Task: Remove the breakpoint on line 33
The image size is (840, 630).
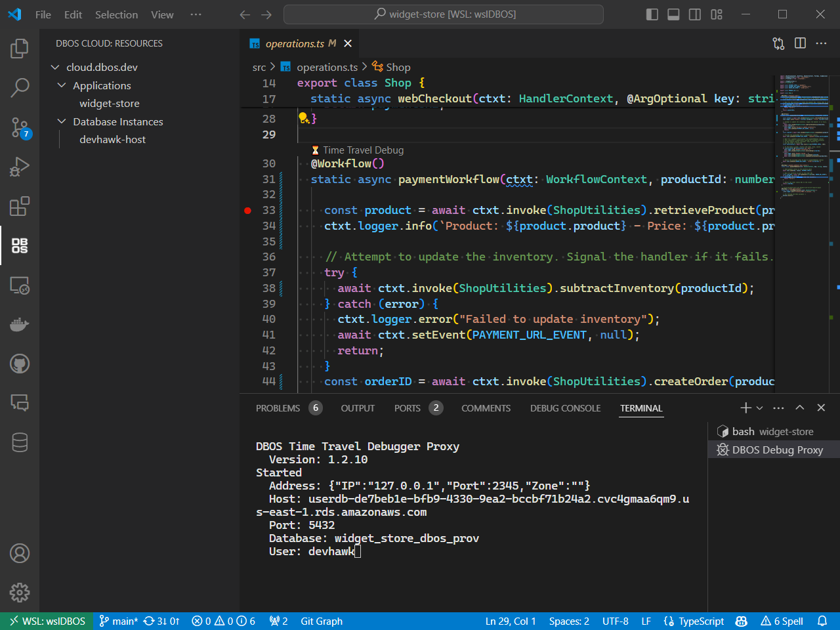Action: (x=248, y=211)
